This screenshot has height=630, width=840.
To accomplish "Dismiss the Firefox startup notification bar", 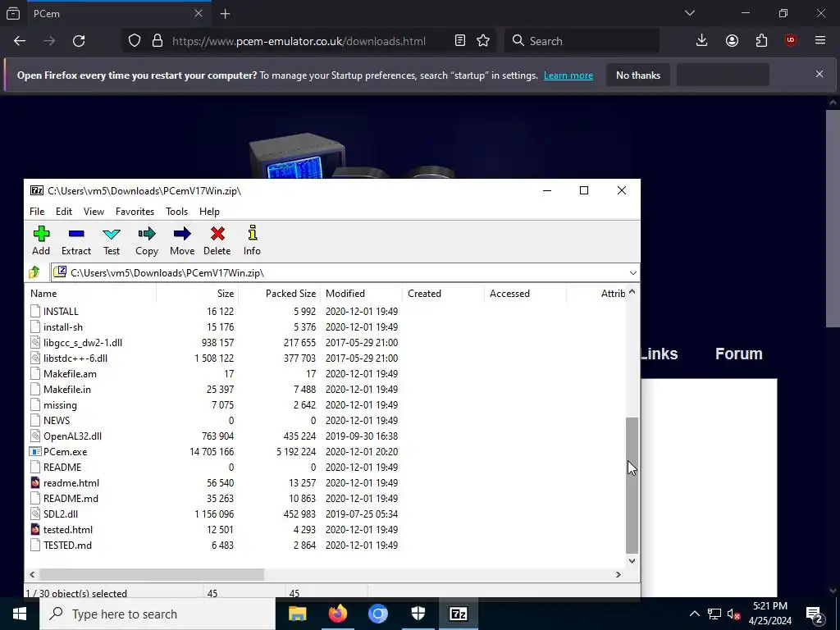I will point(819,74).
